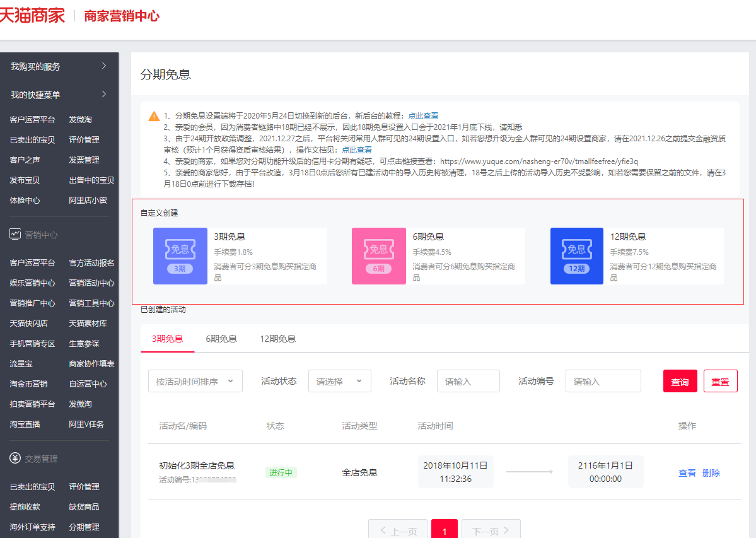Open 营销活动中心 in sidebar

[x=91, y=283]
